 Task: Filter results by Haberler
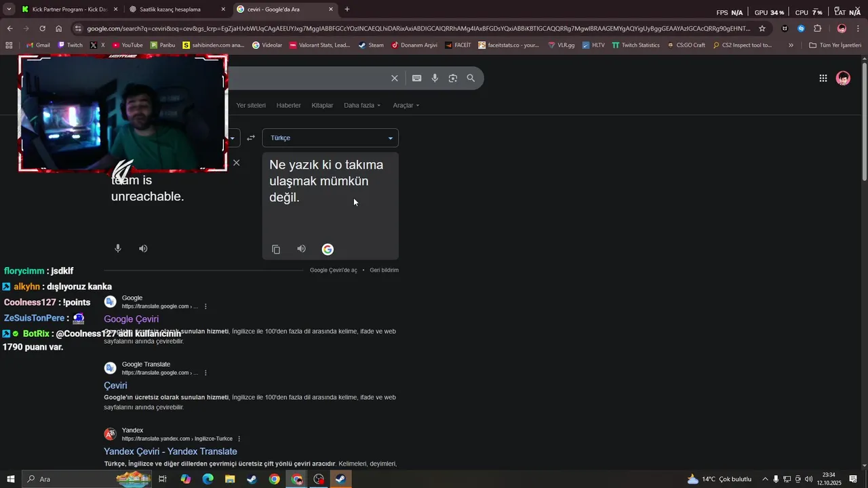tap(288, 105)
